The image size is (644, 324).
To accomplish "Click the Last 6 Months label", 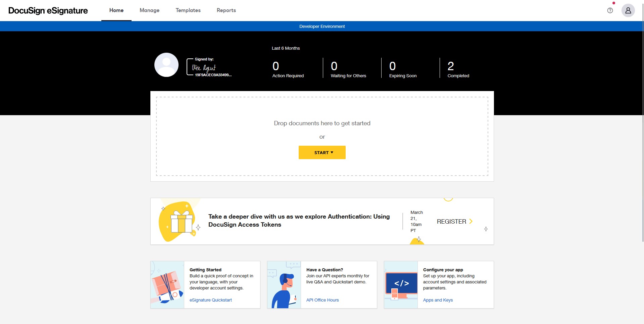I will coord(286,48).
